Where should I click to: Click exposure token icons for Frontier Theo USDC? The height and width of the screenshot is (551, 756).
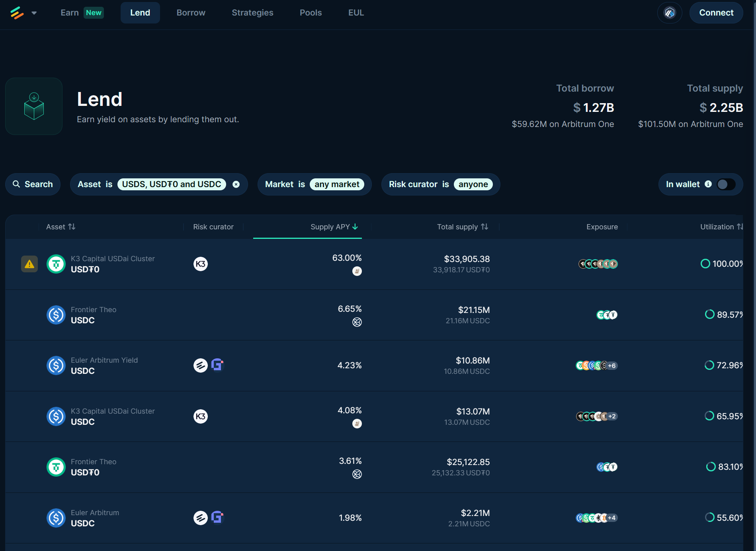coord(607,315)
